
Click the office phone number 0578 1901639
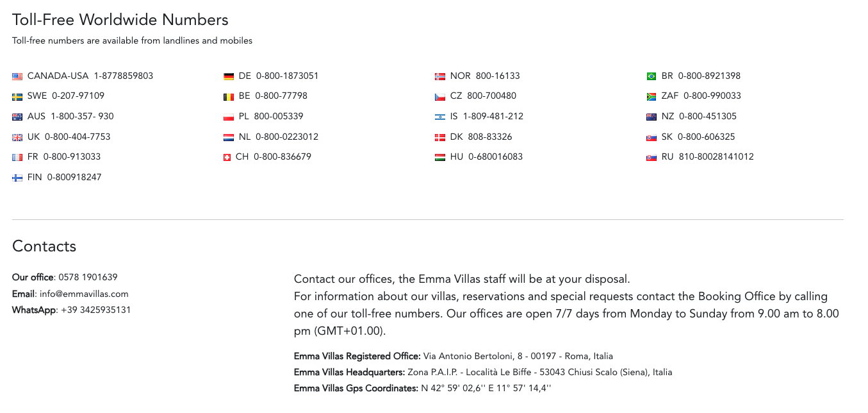88,278
